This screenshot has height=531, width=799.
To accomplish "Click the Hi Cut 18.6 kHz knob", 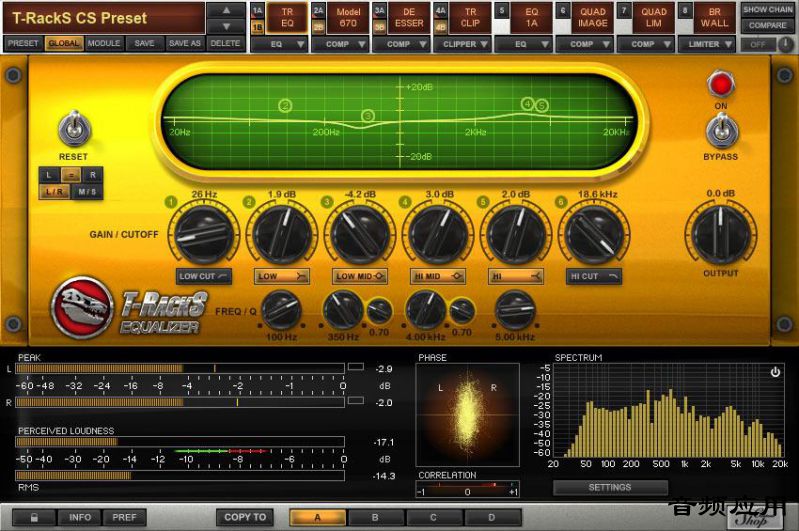I will (x=594, y=234).
